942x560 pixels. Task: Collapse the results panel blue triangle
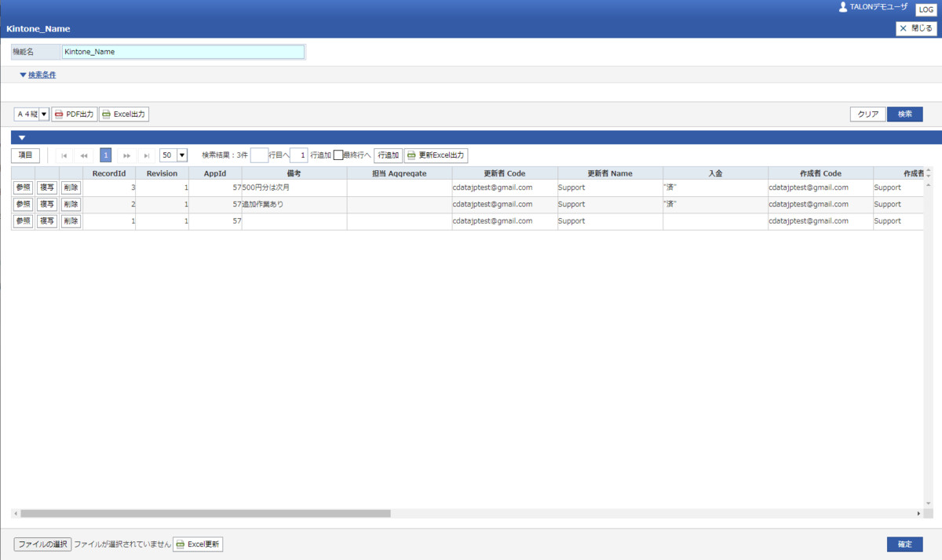(22, 138)
